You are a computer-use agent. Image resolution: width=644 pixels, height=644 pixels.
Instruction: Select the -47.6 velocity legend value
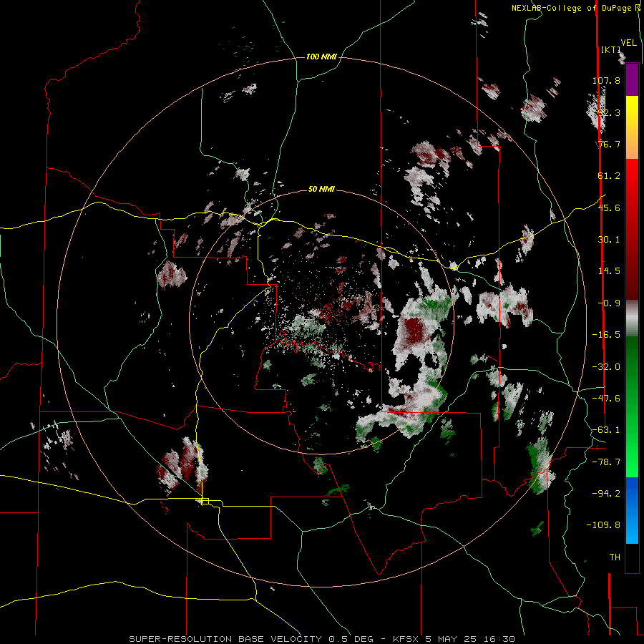pyautogui.click(x=606, y=399)
